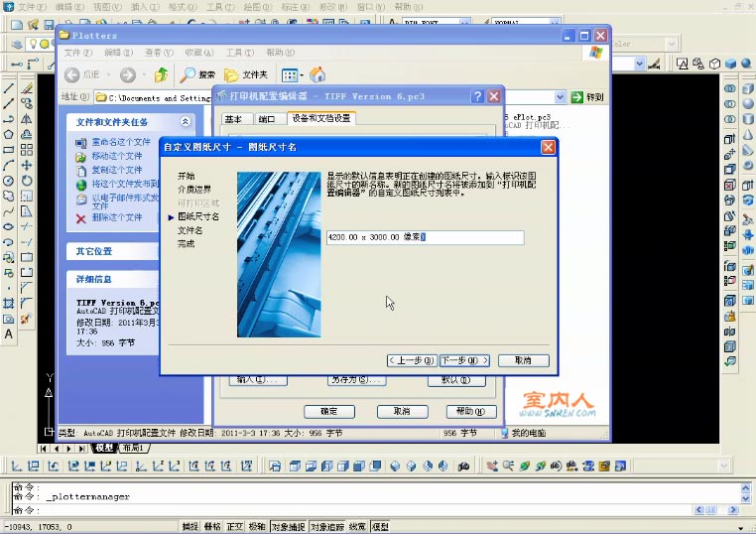Click 下一步(N) in paper size wizard
This screenshot has height=534, width=756.
[x=464, y=360]
